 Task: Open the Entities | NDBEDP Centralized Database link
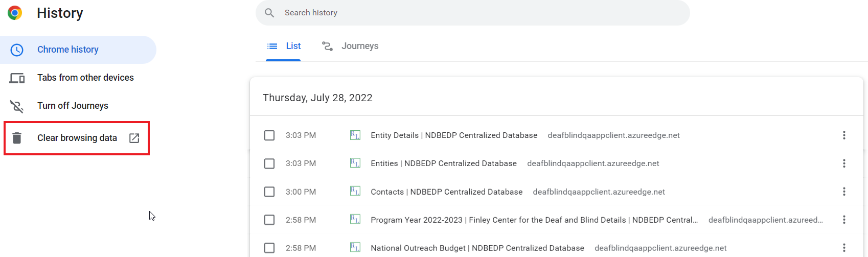point(443,163)
